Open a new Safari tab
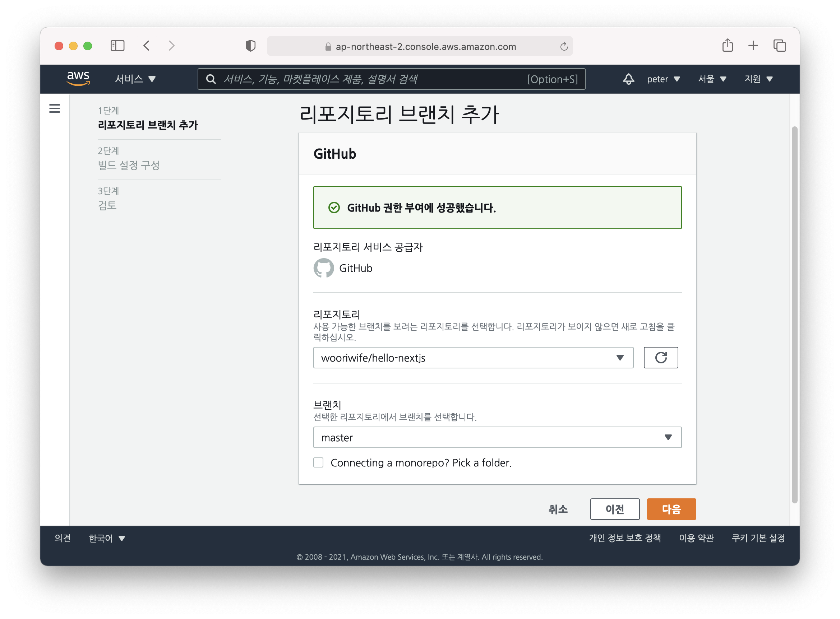Screen dimensions: 840x619 [753, 46]
